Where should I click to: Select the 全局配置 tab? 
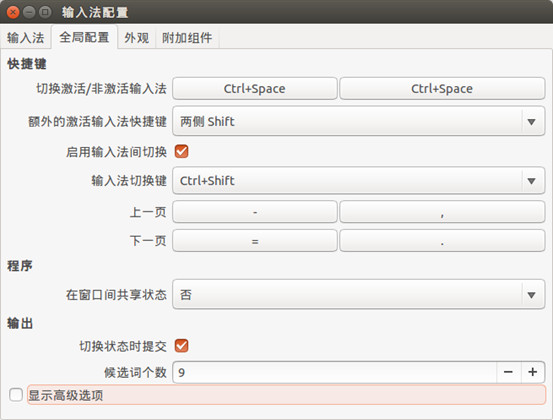coord(84,37)
